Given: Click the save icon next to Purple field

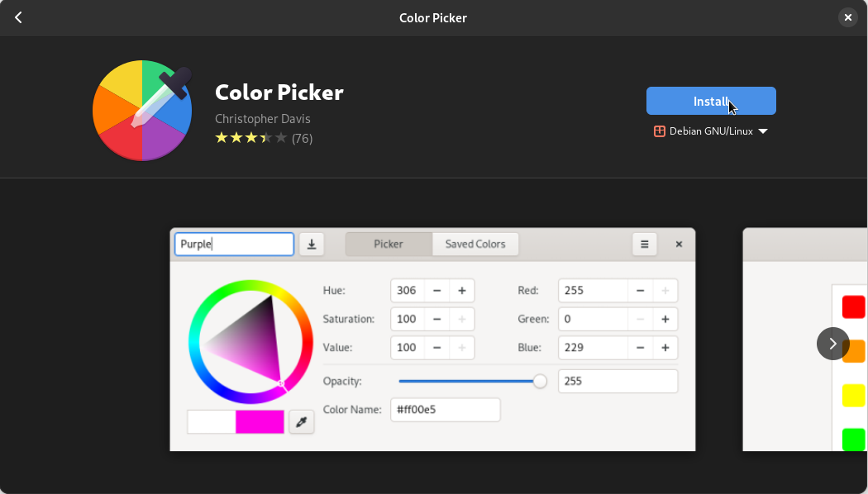Looking at the screenshot, I should click(x=312, y=244).
